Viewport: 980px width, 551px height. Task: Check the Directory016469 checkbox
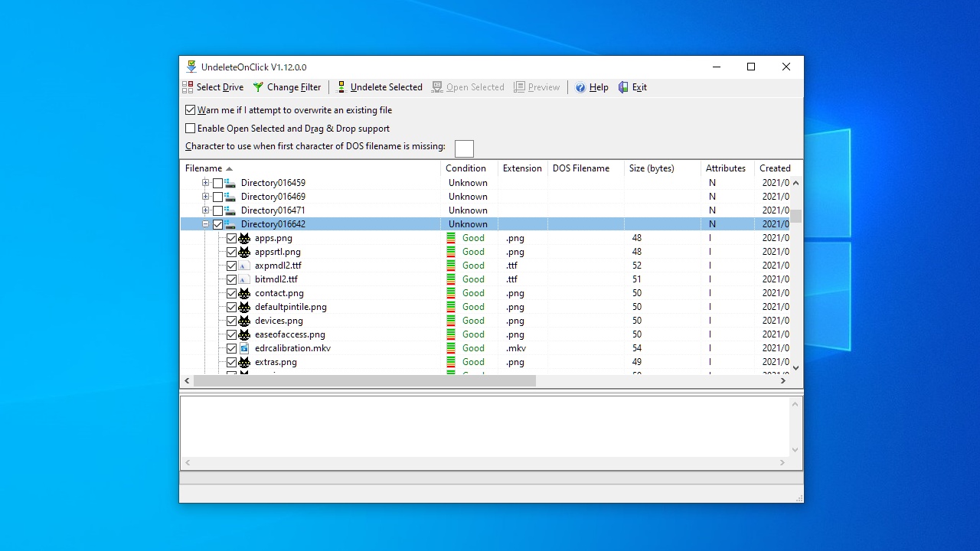tap(217, 197)
